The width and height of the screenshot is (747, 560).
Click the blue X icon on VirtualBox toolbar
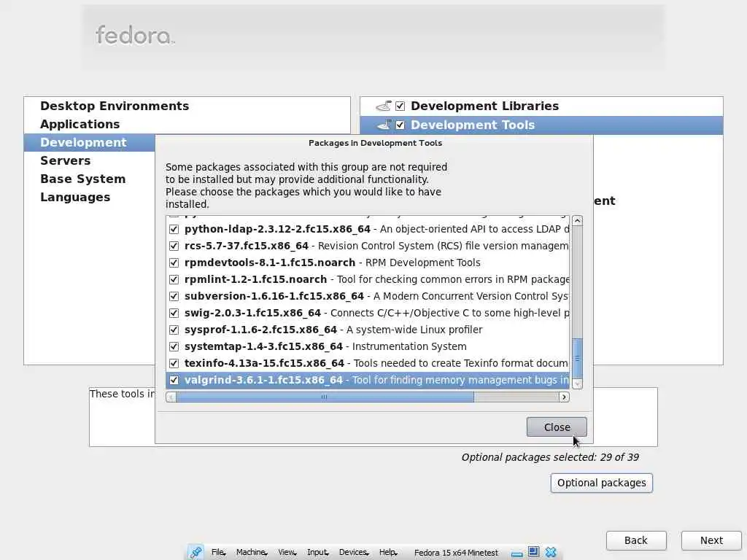(551, 552)
